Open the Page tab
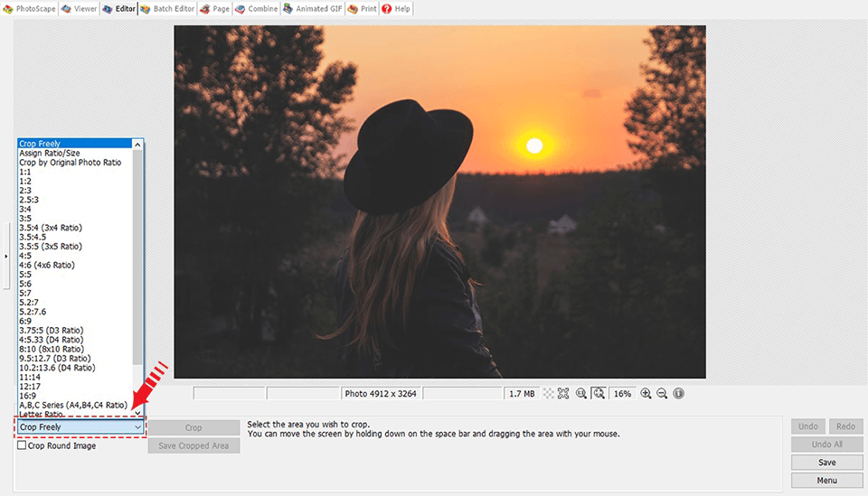This screenshot has width=868, height=496. (215, 9)
